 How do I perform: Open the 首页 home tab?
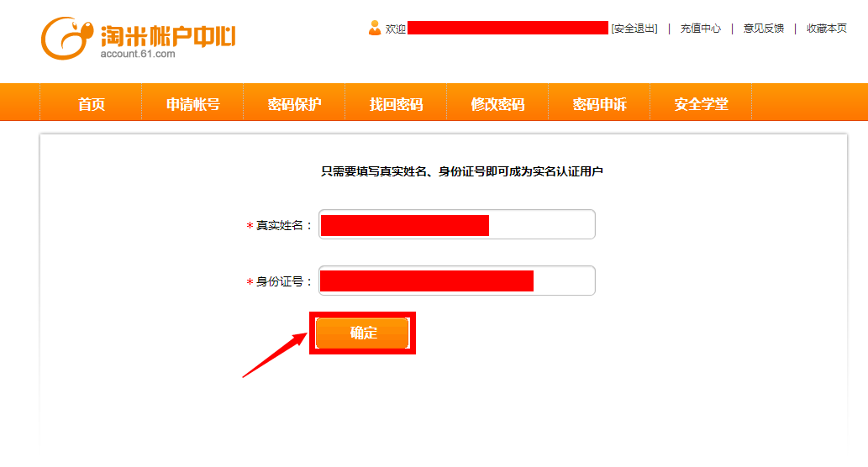pos(92,103)
